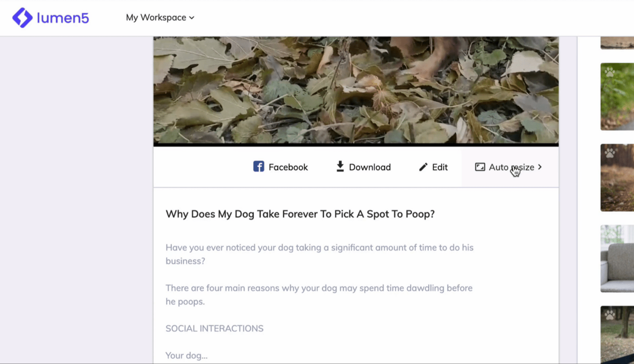Click paw icon on bottom park thumbnail
The height and width of the screenshot is (364, 634).
pyautogui.click(x=610, y=315)
